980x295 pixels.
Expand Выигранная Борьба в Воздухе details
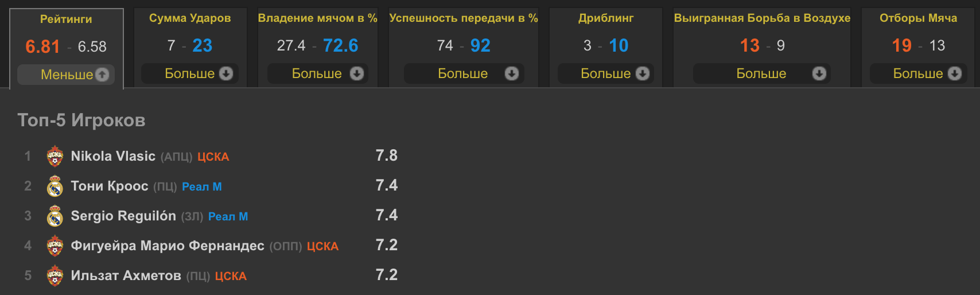(761, 73)
